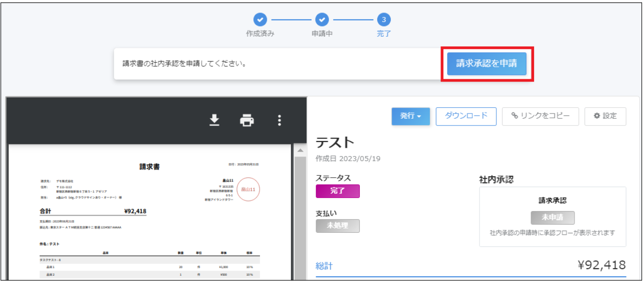The height and width of the screenshot is (283, 644).
Task: Select the 申請中 step checkmark
Action: click(x=322, y=20)
